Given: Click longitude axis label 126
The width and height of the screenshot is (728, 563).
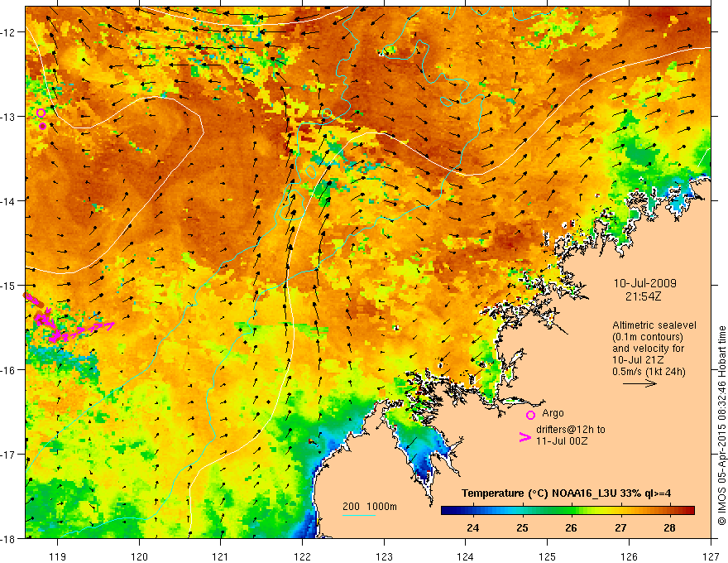Looking at the screenshot, I should (x=629, y=556).
